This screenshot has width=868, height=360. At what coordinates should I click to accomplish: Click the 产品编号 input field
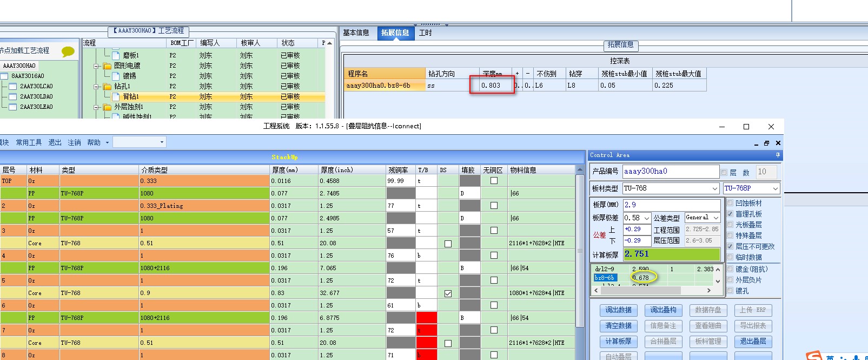(x=671, y=172)
